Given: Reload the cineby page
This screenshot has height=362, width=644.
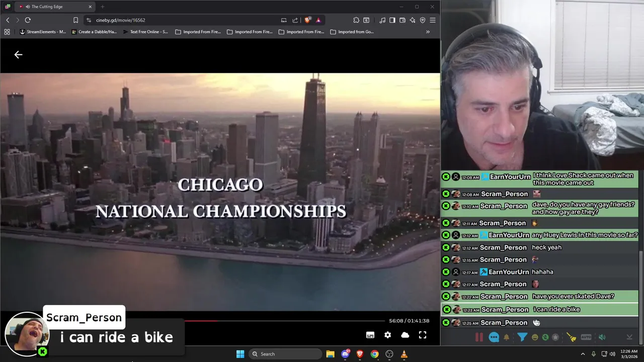Looking at the screenshot, I should click(28, 20).
